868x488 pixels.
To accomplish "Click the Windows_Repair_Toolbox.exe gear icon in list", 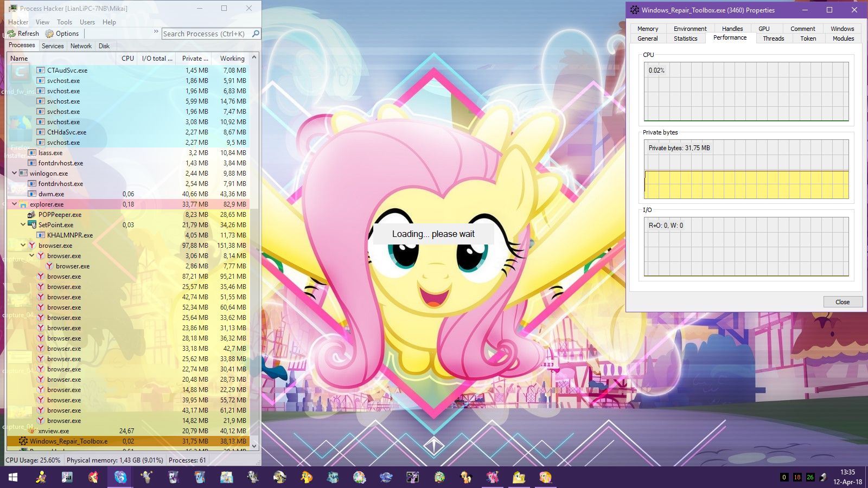I will click(x=23, y=441).
